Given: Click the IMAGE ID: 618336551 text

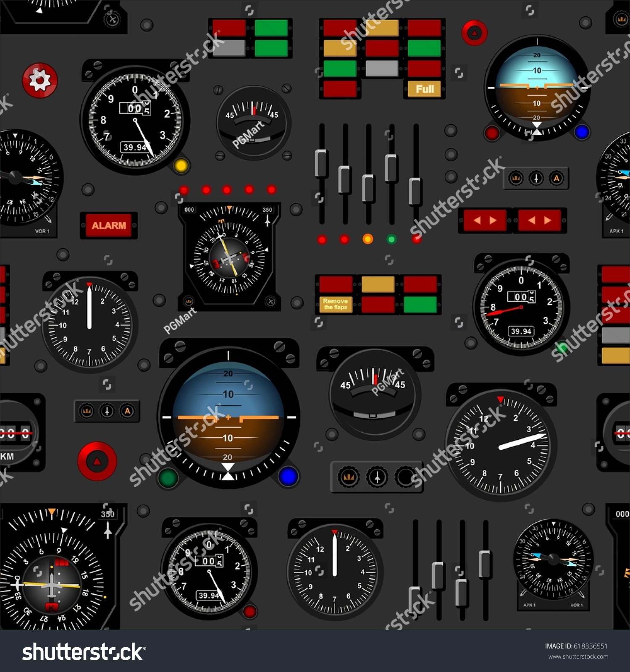Looking at the screenshot, I should pos(576,646).
